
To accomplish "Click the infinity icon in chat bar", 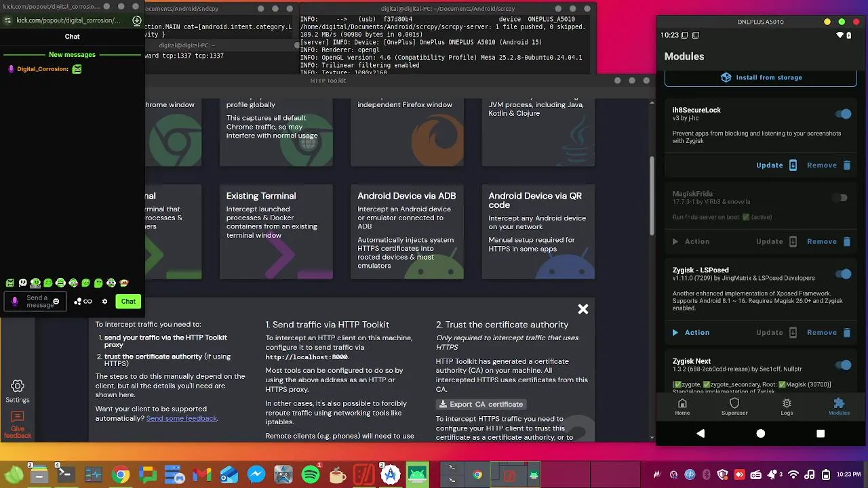I will (87, 302).
